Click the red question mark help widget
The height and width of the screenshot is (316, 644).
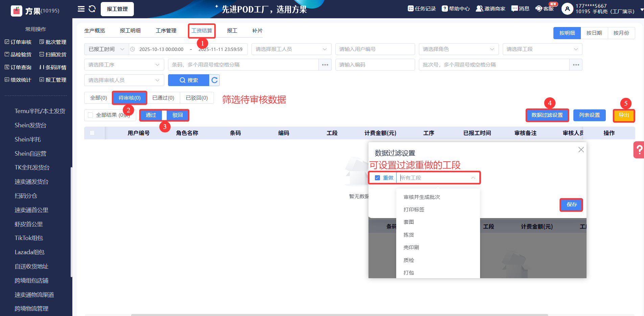coord(639,150)
